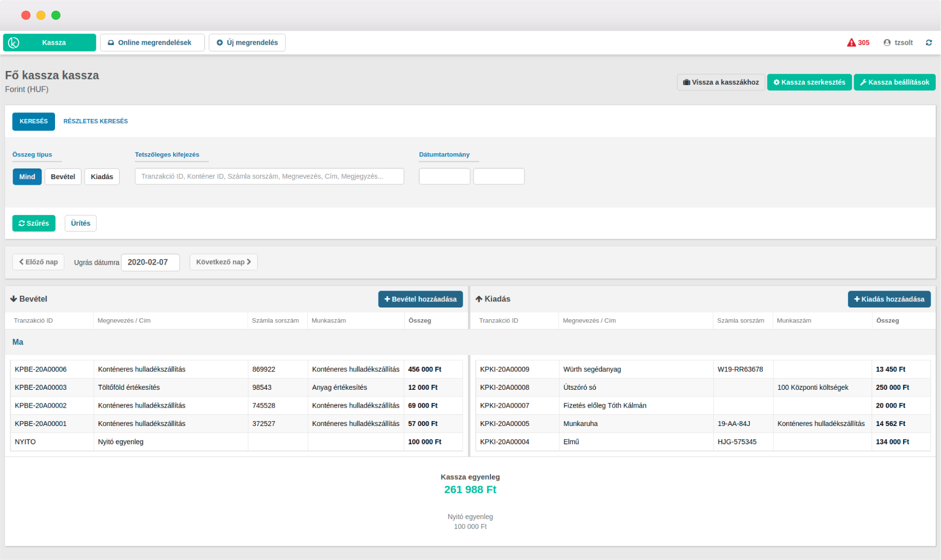Switch to Részletes keresés tab

(x=95, y=121)
